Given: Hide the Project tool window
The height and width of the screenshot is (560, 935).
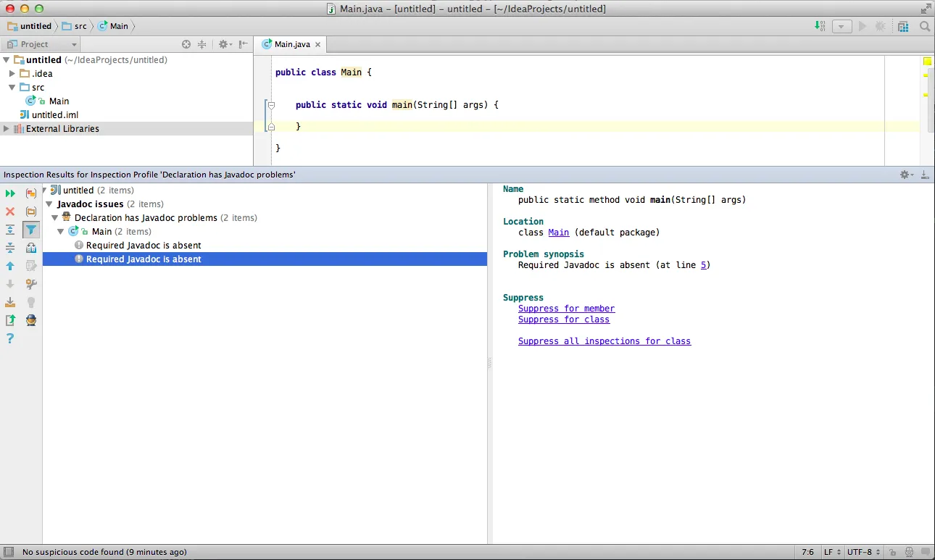Looking at the screenshot, I should point(244,44).
